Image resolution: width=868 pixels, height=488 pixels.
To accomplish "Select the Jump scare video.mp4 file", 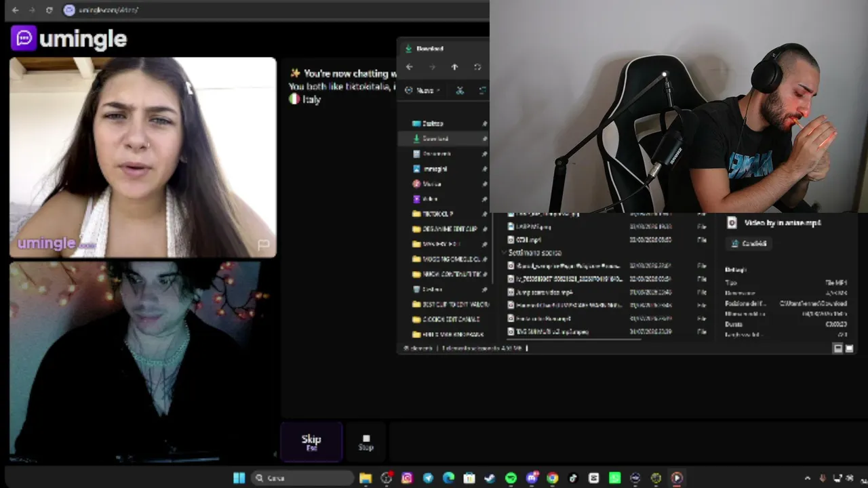I will (x=545, y=292).
